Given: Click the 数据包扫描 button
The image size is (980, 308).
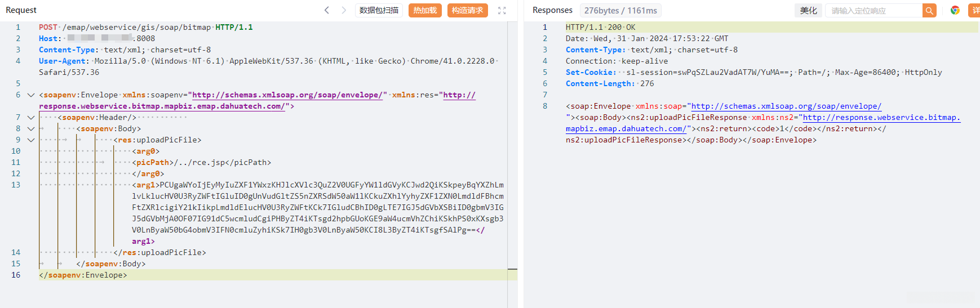Looking at the screenshot, I should [x=379, y=10].
